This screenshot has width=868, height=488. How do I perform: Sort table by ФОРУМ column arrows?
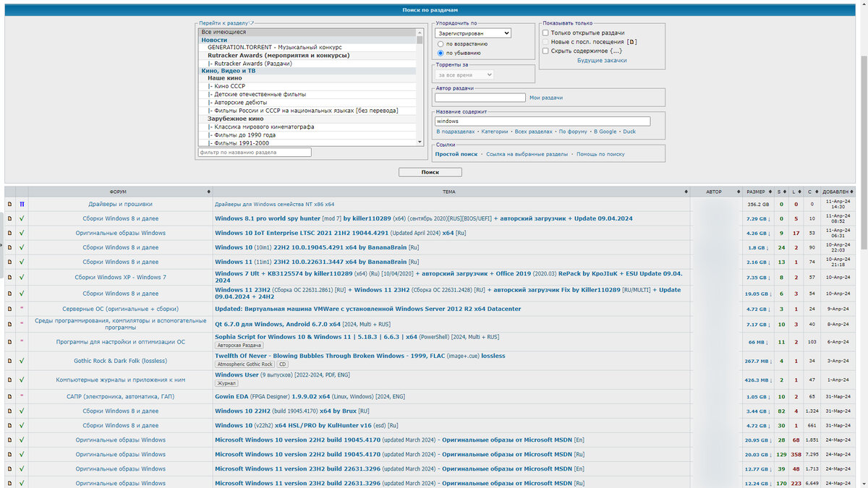pos(209,192)
